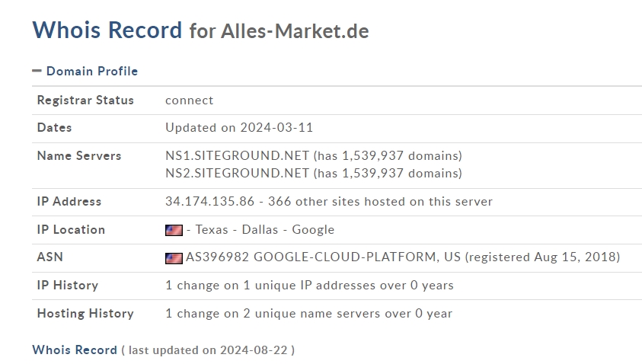Click the flag icon beside AS396982

coord(174,257)
